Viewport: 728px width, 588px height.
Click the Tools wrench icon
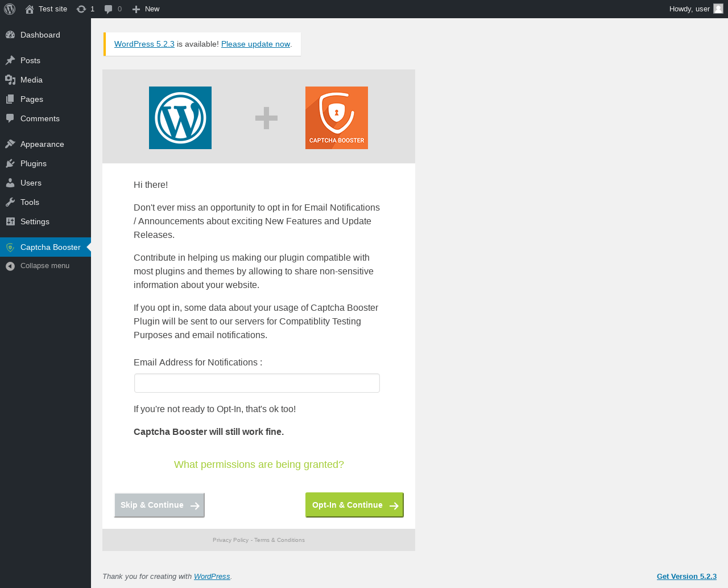[10, 202]
